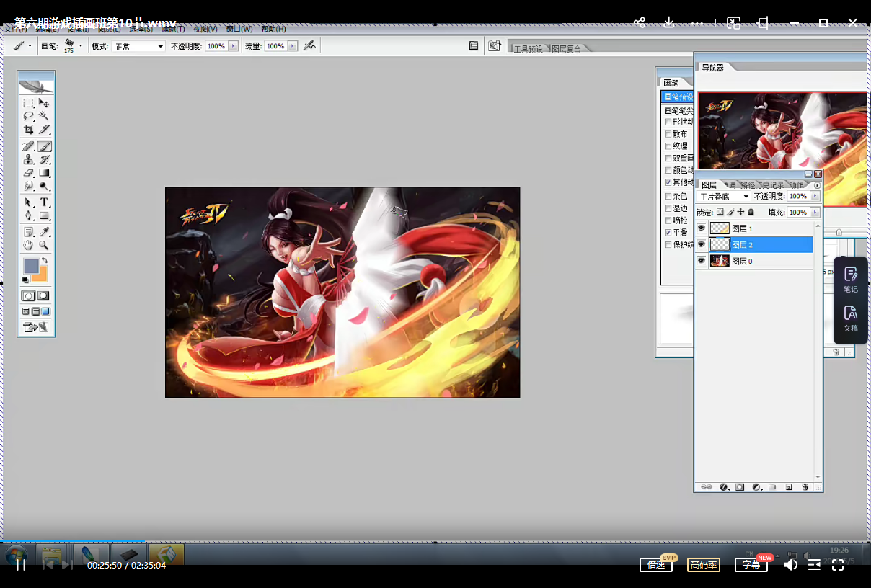This screenshot has width=871, height=588.
Task: Open the 图层复合 layer comps tab
Action: coord(567,49)
